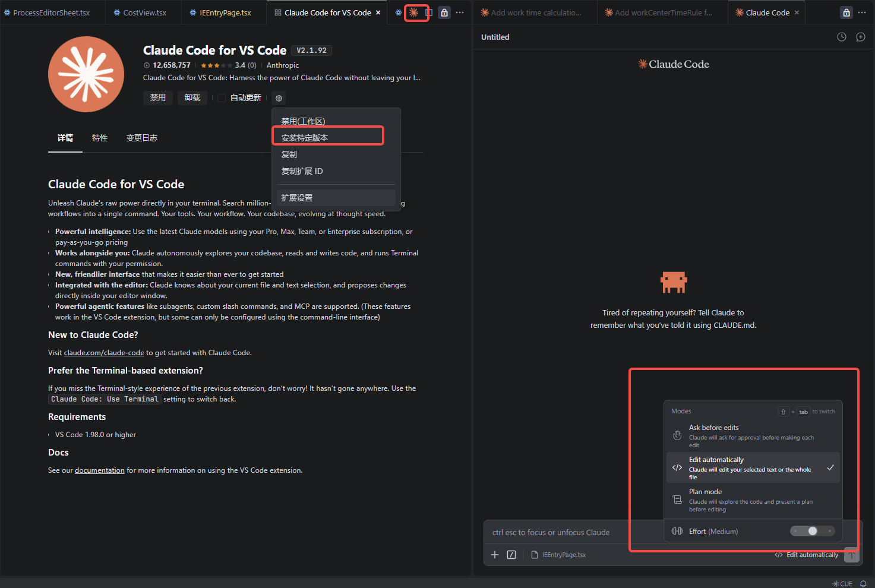Toggle the 自动更新 auto update checkbox

tap(222, 98)
